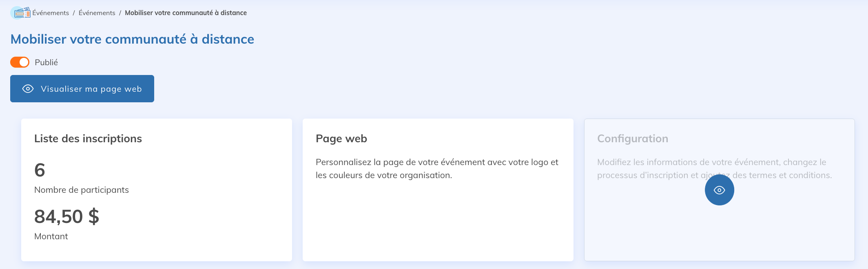Click the 84,50 $ amount
The height and width of the screenshot is (269, 868).
tap(66, 216)
